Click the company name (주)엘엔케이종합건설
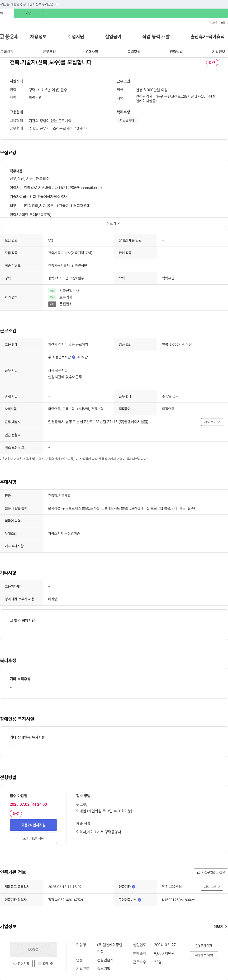Image resolution: width=228 pixels, height=980 pixels. click(109, 948)
